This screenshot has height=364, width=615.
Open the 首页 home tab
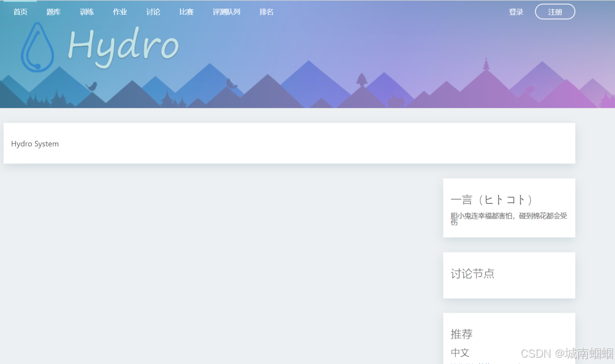21,12
